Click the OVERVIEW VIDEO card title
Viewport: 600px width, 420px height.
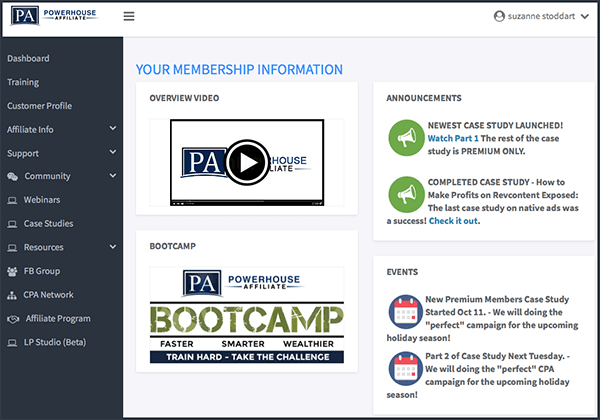pyautogui.click(x=184, y=98)
